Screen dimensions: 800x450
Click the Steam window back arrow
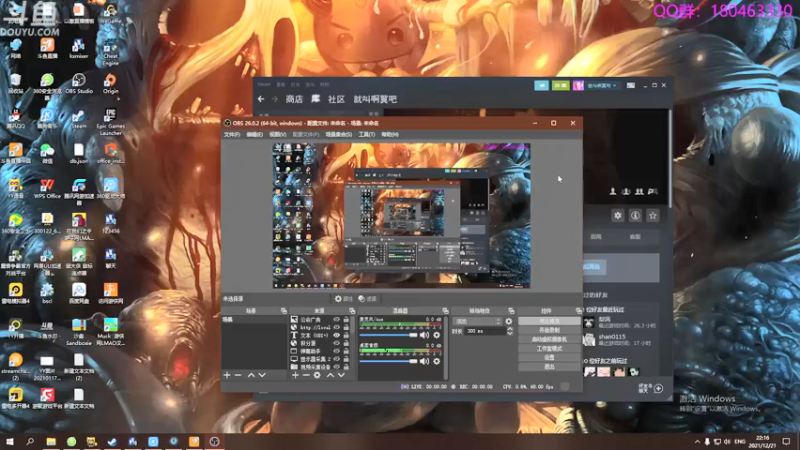tap(261, 99)
